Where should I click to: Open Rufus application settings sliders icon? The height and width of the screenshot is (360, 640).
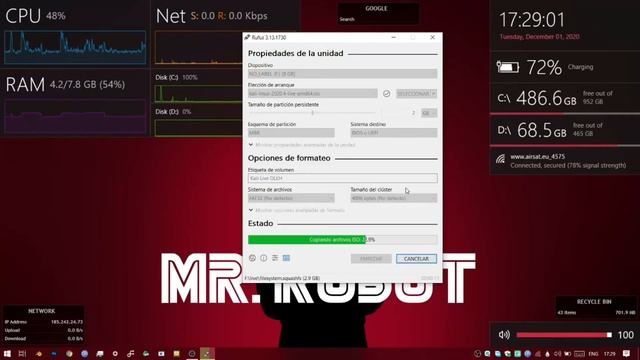click(275, 258)
